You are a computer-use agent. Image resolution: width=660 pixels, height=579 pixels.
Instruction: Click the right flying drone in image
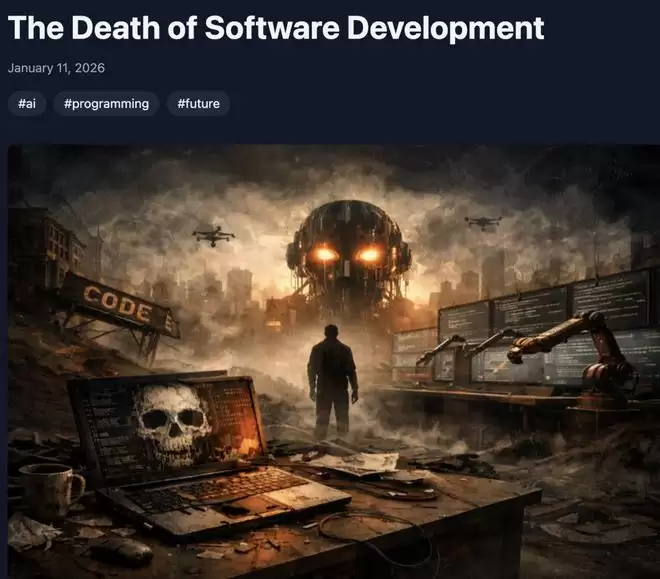click(x=483, y=222)
